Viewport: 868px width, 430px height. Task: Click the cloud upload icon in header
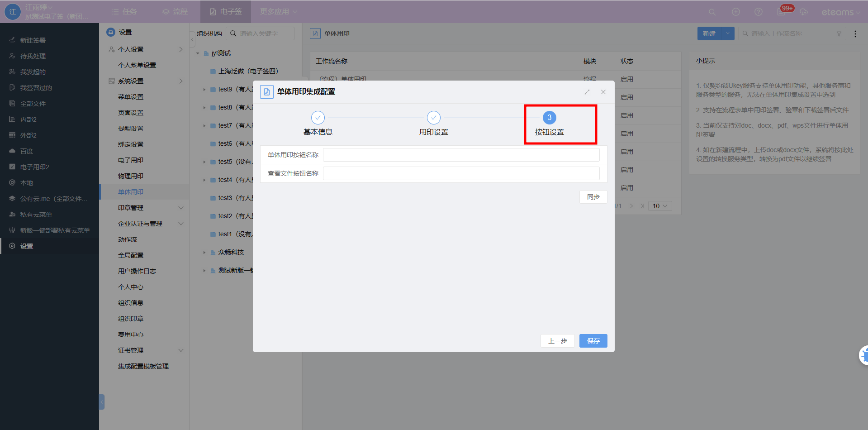click(x=804, y=12)
